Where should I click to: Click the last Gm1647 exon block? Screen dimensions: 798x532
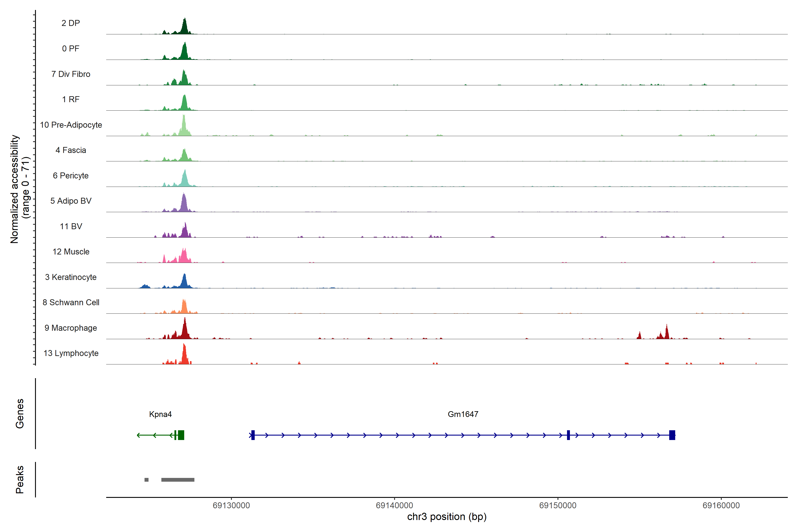click(672, 435)
